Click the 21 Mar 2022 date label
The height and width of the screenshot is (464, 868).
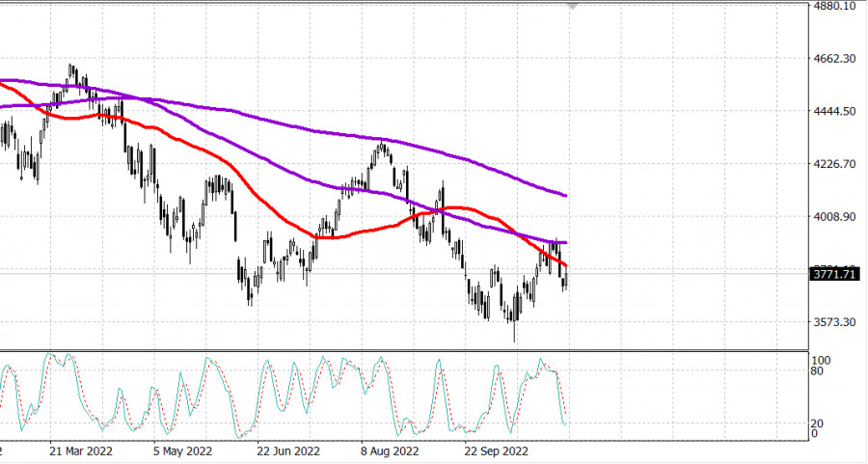tap(81, 450)
